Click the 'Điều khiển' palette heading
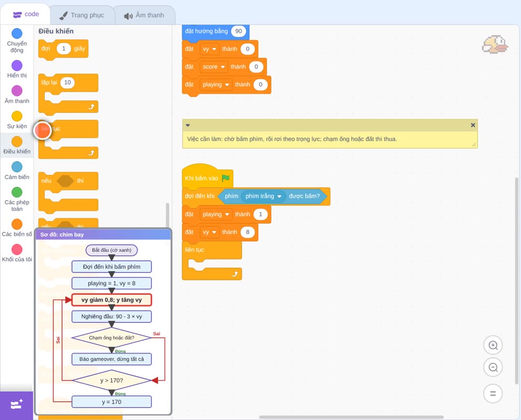 (x=56, y=31)
